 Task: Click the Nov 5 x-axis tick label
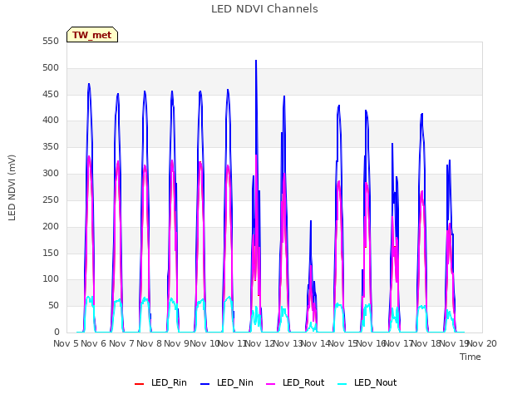click(66, 343)
